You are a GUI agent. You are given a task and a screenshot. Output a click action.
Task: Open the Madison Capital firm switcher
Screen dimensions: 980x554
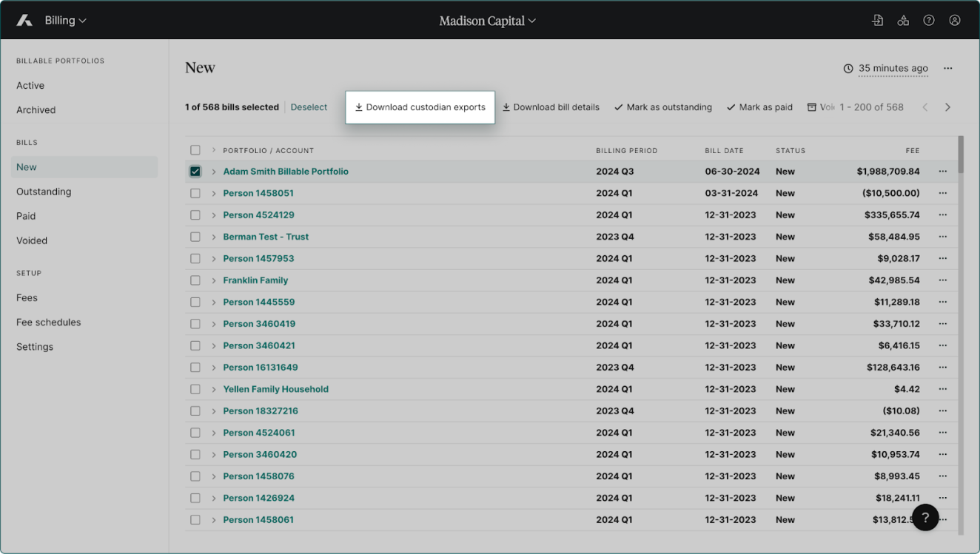point(487,21)
